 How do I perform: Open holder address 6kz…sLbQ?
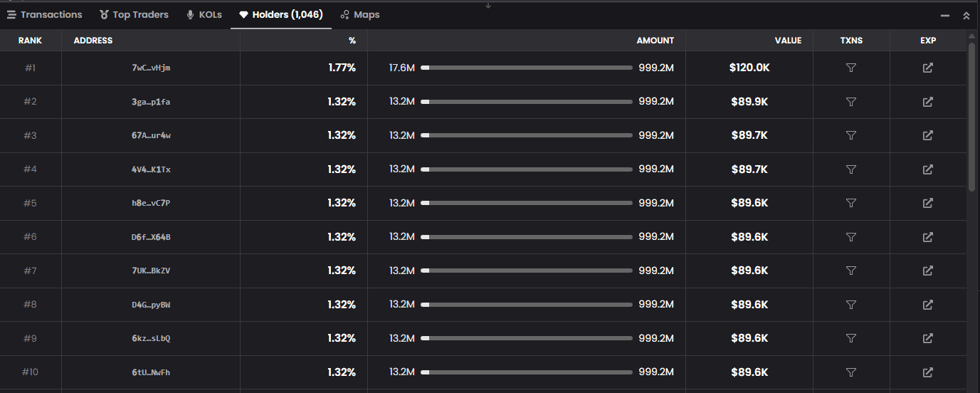pyautogui.click(x=151, y=338)
